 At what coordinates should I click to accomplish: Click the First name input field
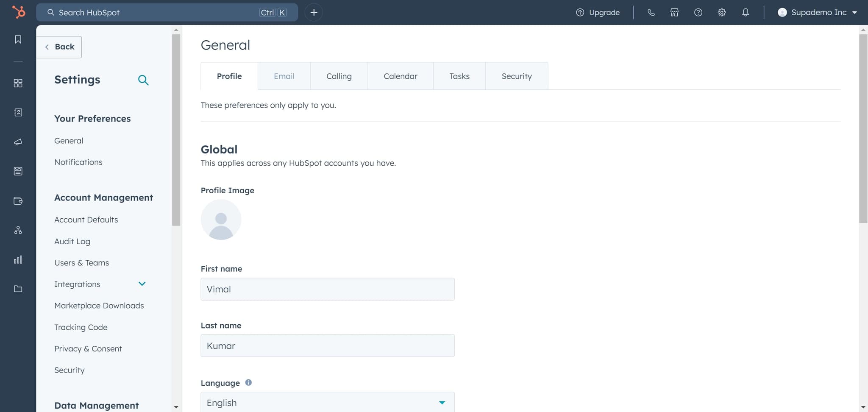click(x=327, y=289)
